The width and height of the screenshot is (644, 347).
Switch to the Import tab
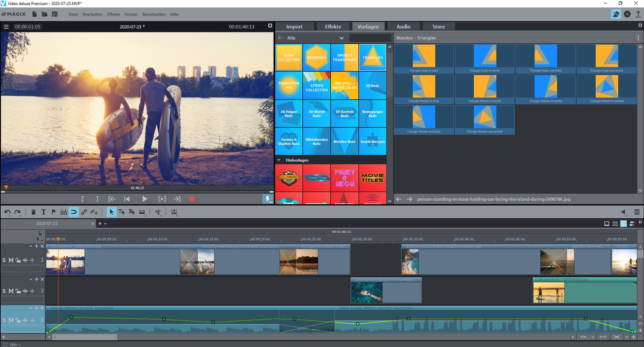tap(294, 27)
